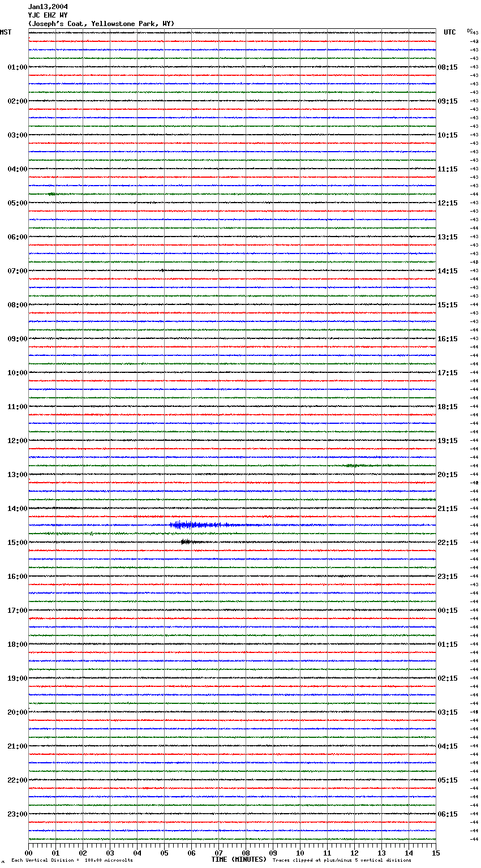Select the 01:00 MST row label
This screenshot has width=481, height=868.
(x=18, y=67)
